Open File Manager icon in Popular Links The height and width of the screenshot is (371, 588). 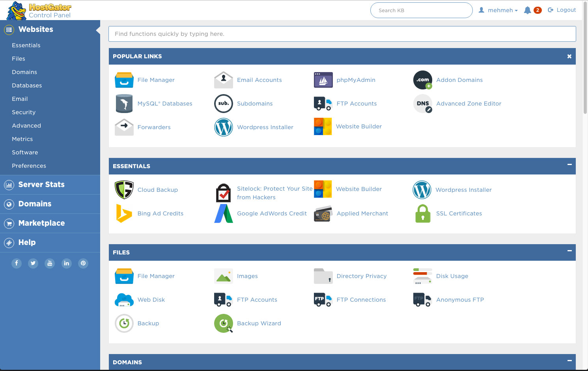124,80
